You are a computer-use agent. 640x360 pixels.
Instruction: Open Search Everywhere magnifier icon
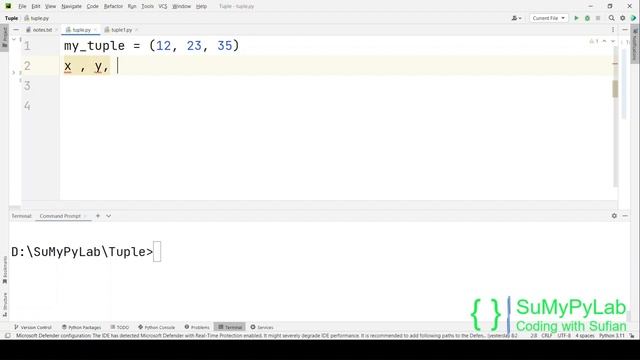coord(611,18)
